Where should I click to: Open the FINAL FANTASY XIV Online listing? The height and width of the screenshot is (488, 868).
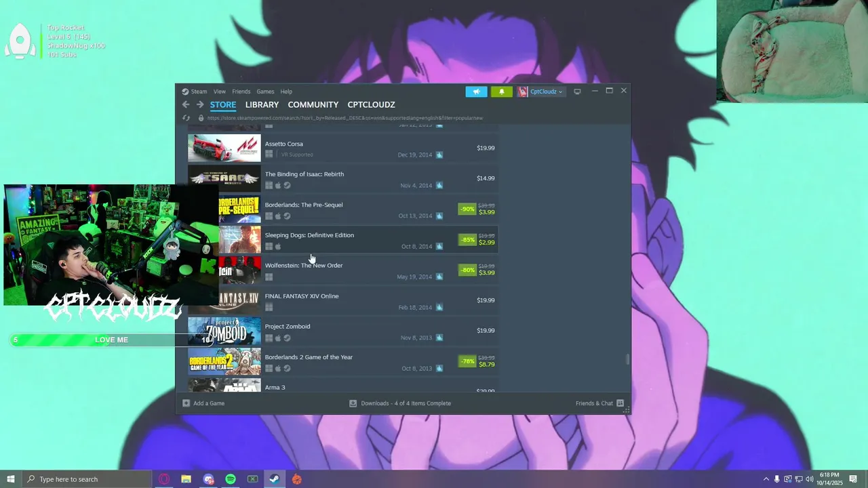(x=343, y=301)
